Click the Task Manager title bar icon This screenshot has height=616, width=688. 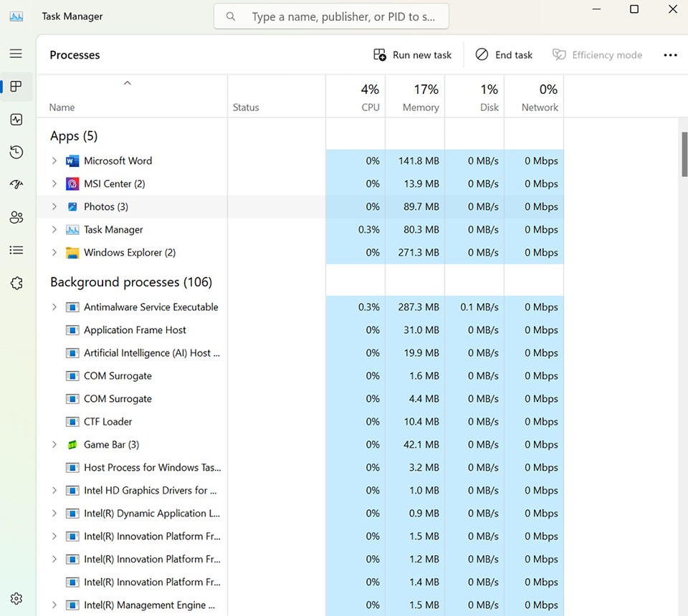point(16,16)
